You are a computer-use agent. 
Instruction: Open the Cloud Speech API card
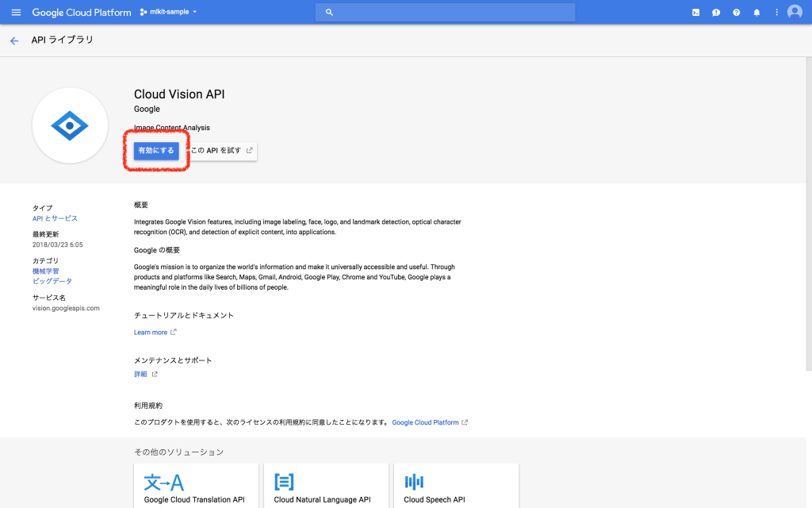[x=456, y=486]
